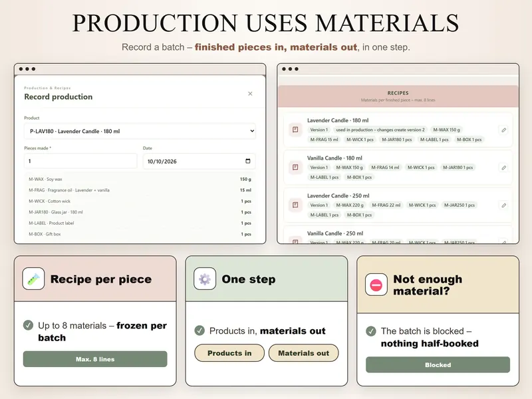The height and width of the screenshot is (399, 532).
Task: Click the M-FRAG 14 ml tag
Action: click(x=385, y=168)
